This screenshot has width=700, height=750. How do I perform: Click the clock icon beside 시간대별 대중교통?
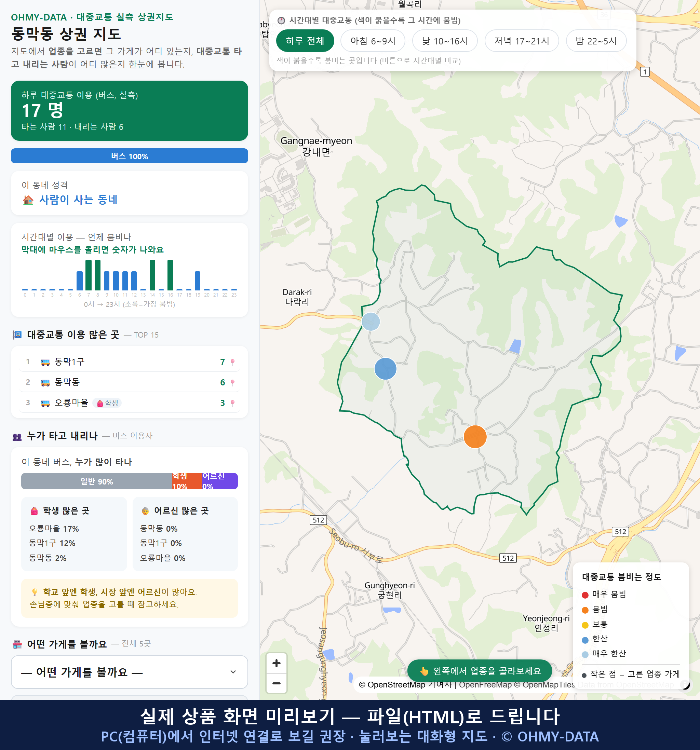coord(281,21)
